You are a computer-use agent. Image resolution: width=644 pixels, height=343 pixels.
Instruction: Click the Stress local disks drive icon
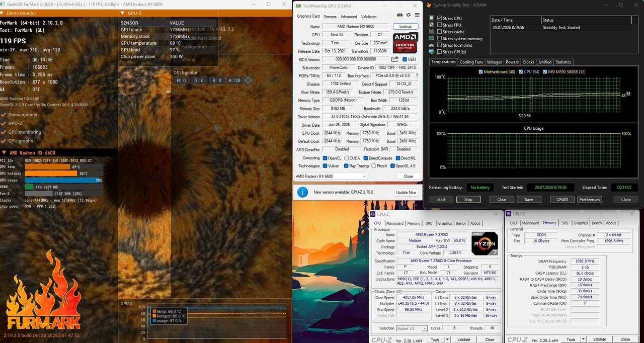pyautogui.click(x=432, y=45)
